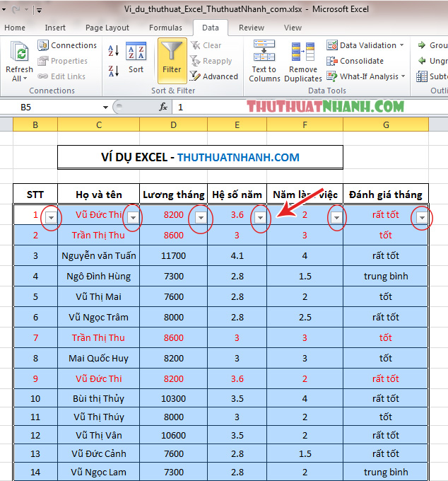This screenshot has width=448, height=481.
Task: Open filter dropdown in Năm làm việc column
Action: pyautogui.click(x=336, y=217)
